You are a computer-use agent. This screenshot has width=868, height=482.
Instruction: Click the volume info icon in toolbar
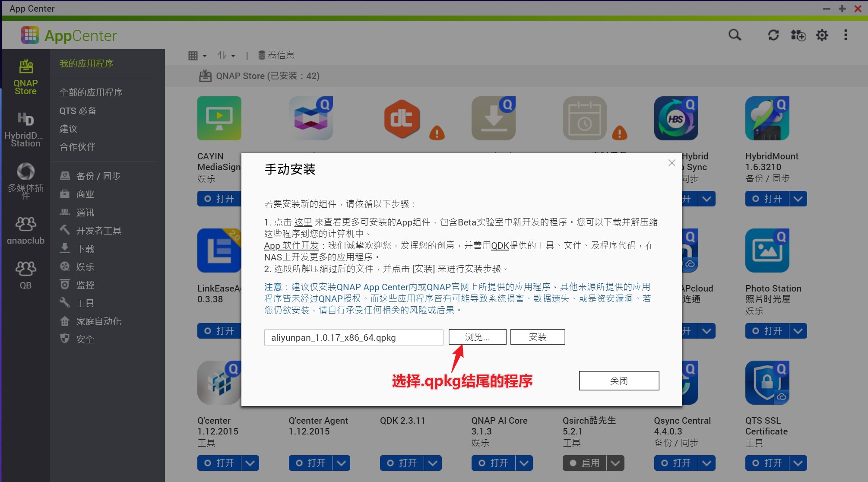pyautogui.click(x=262, y=55)
